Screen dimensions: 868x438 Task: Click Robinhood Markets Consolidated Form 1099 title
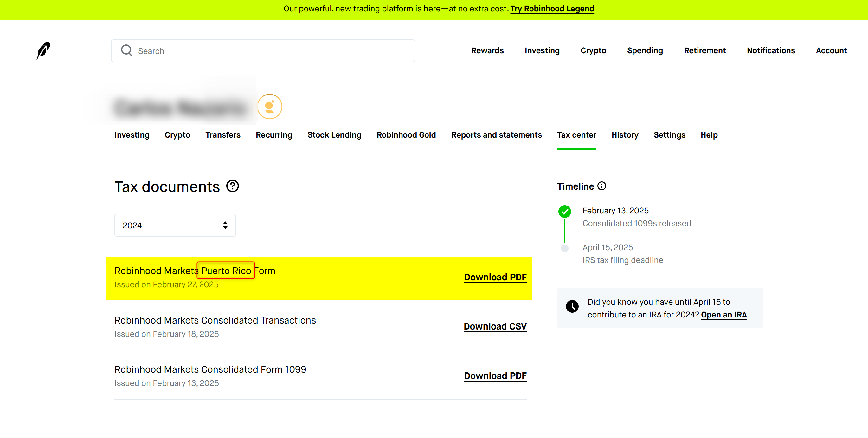click(x=210, y=369)
